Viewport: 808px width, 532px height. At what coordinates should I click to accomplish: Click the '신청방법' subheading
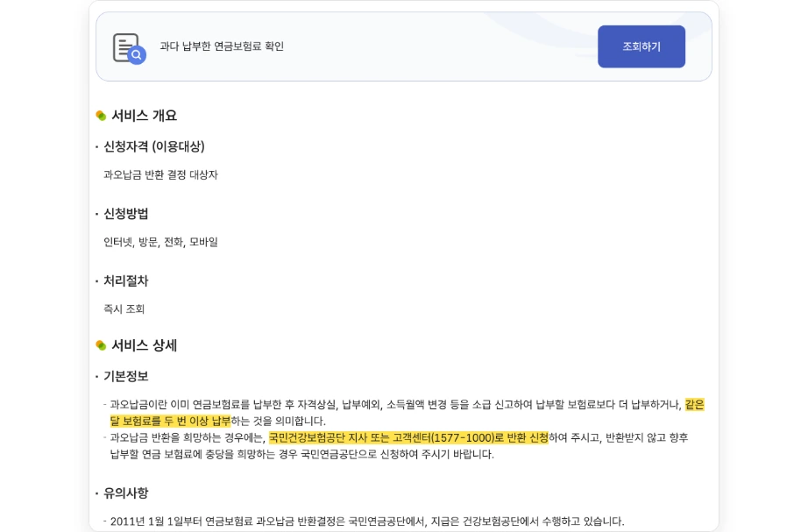coord(125,214)
